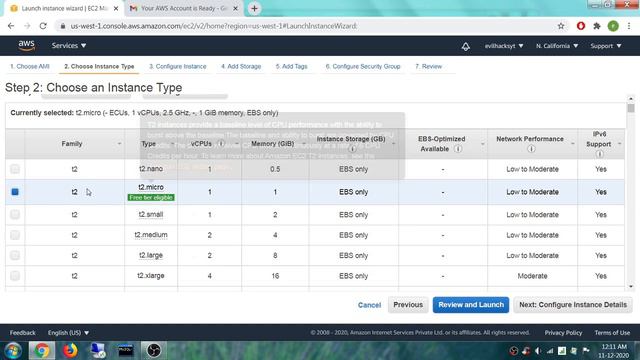Open the Privacy Policy link
This screenshot has width=640, height=360.
563,333
